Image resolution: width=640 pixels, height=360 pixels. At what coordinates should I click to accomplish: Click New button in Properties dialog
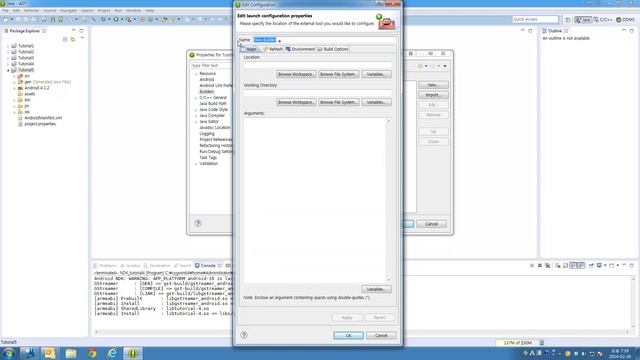[433, 85]
